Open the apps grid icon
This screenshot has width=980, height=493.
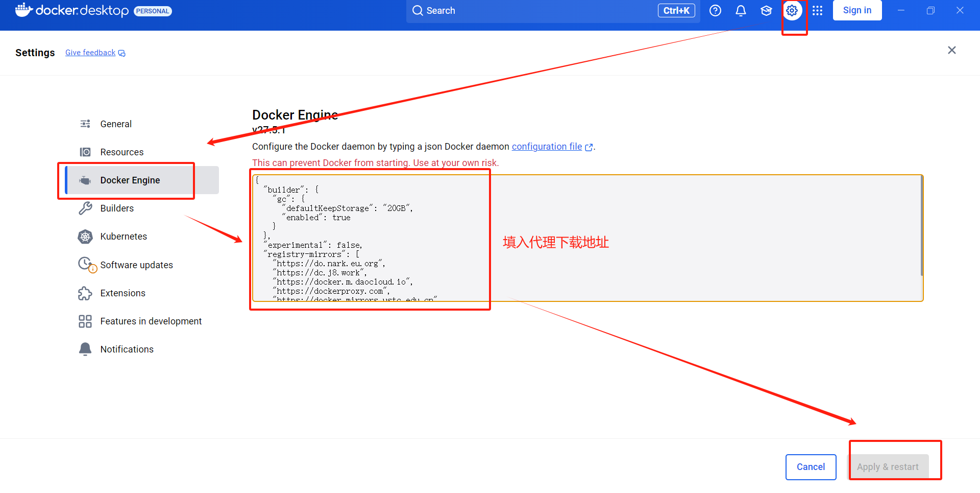pyautogui.click(x=817, y=11)
